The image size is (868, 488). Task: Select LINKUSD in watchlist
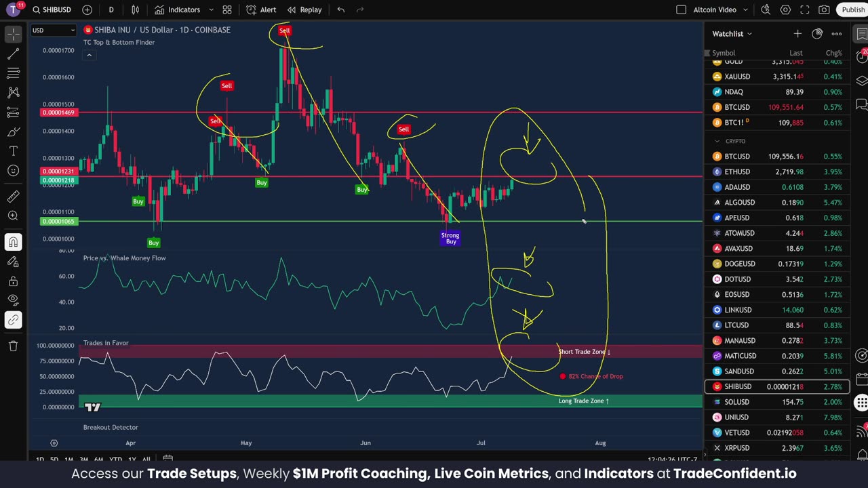click(x=778, y=310)
